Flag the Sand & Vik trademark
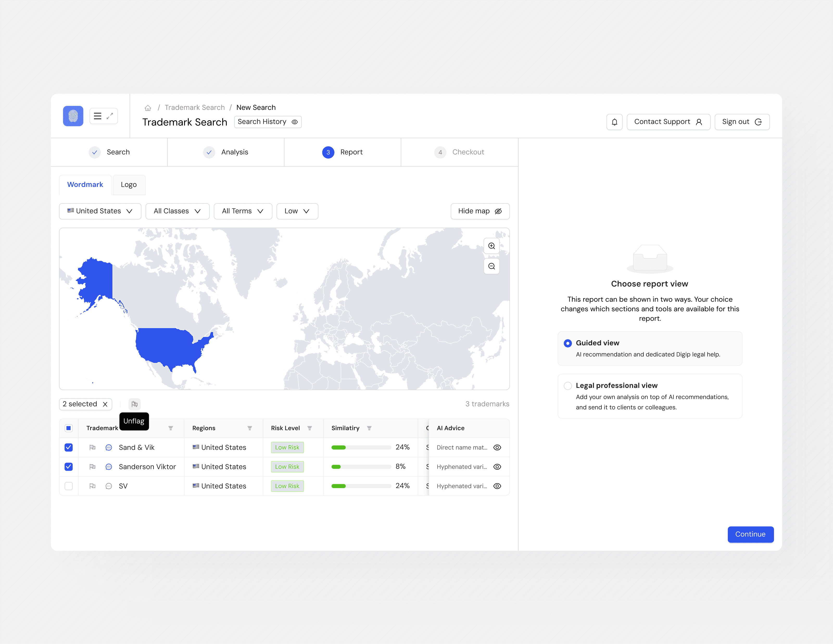 [92, 447]
